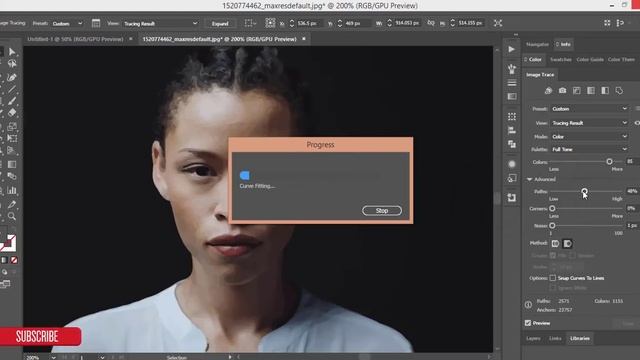
Task: Click the Colors slider handle
Action: 609,162
